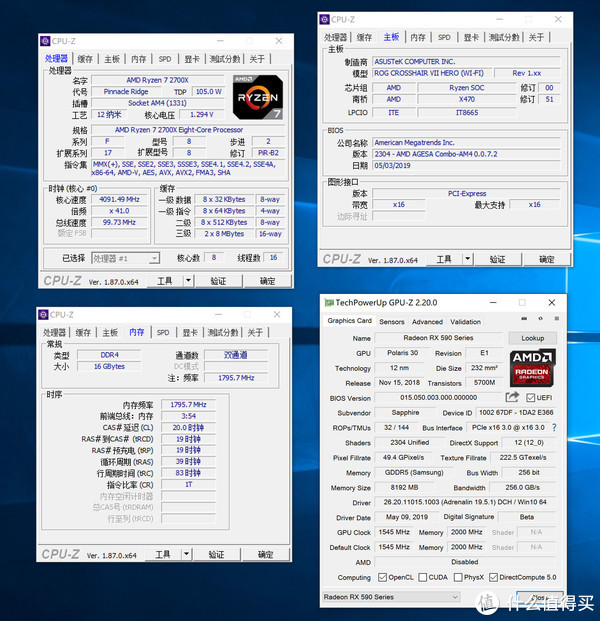
Task: Open the SPD tab in processor window
Action: pos(165,59)
